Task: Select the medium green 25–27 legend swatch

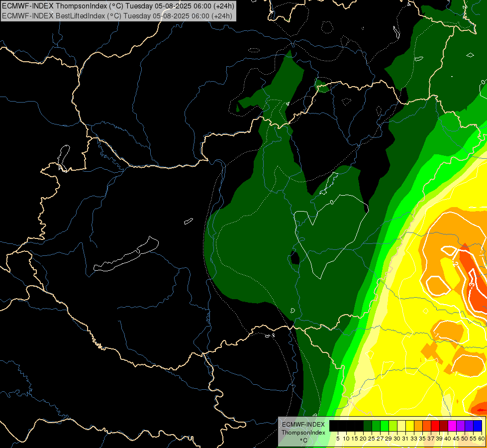Action: pyautogui.click(x=376, y=426)
